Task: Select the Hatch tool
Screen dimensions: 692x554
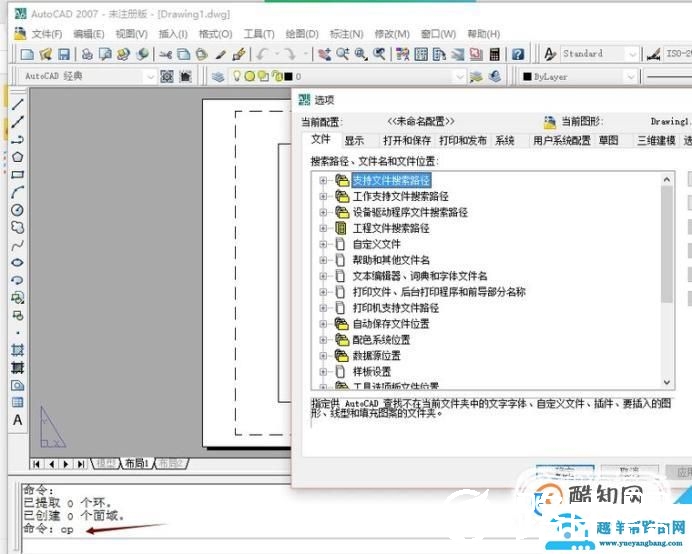Action: point(17,350)
